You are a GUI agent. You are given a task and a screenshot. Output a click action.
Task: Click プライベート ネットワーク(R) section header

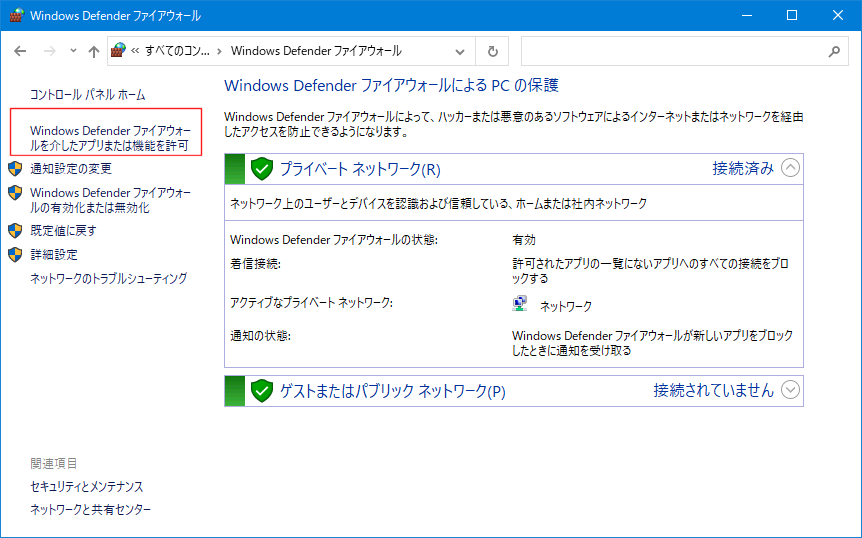click(x=360, y=169)
